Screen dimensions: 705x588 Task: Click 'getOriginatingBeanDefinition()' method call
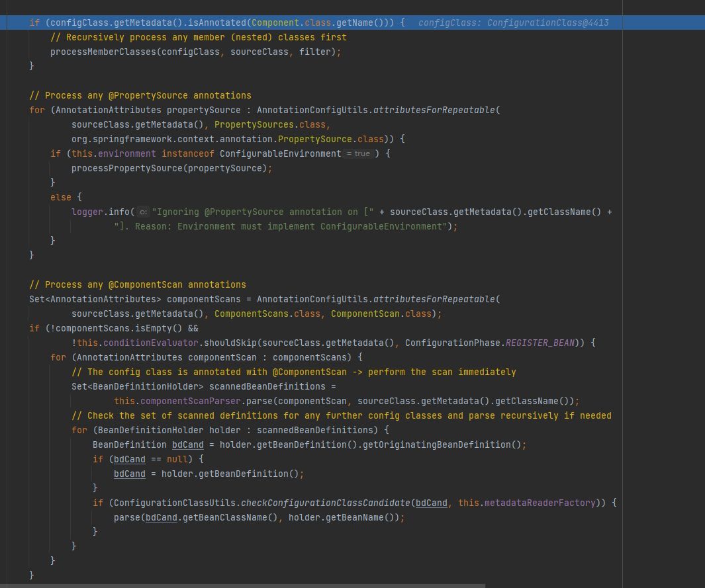(x=442, y=444)
